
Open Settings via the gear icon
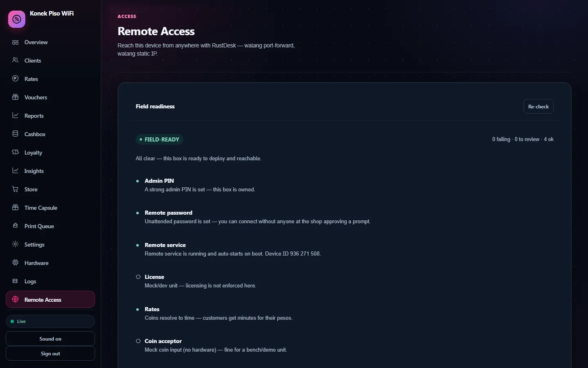coord(16,244)
